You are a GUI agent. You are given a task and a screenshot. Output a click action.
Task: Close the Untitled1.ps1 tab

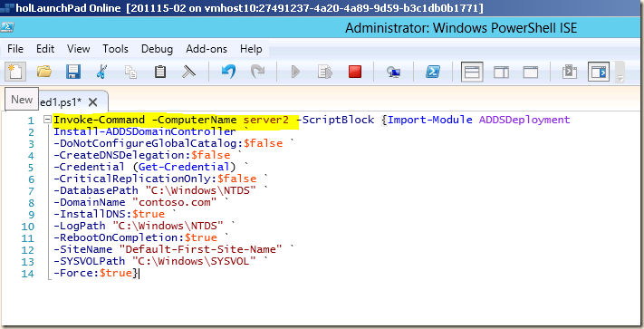pos(93,102)
